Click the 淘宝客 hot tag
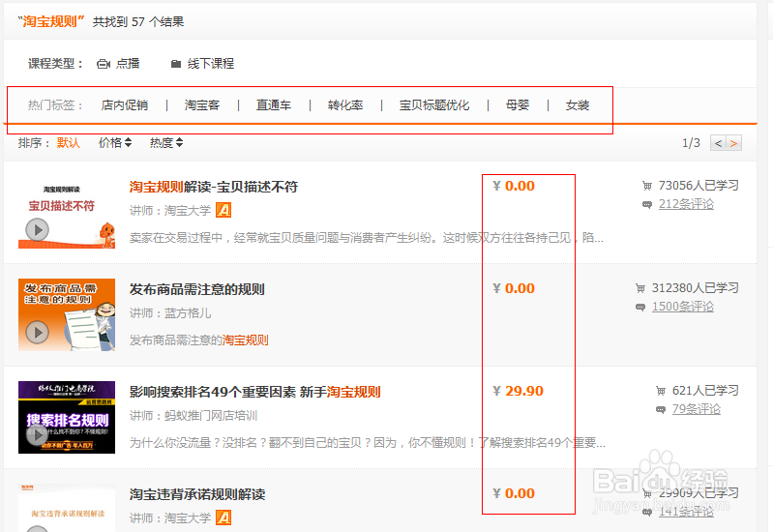773x532 pixels. click(202, 105)
